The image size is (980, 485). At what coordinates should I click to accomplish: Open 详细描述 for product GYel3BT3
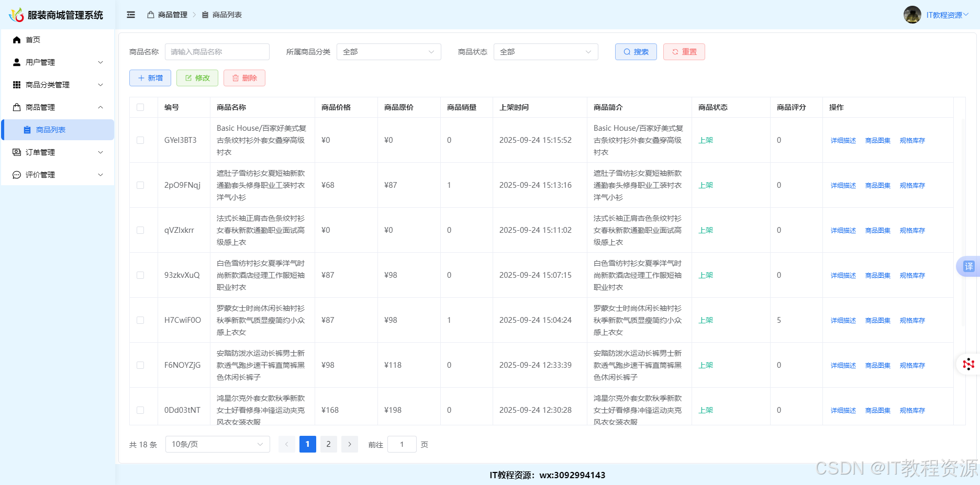pos(843,140)
